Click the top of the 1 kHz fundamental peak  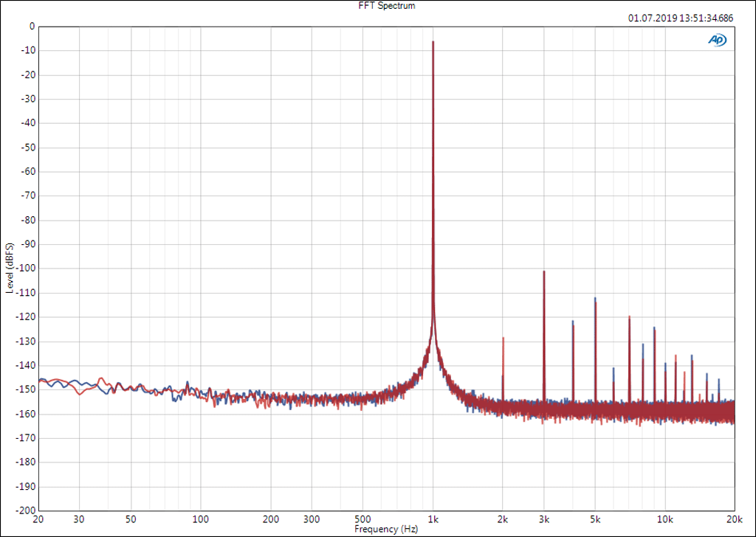tap(433, 43)
